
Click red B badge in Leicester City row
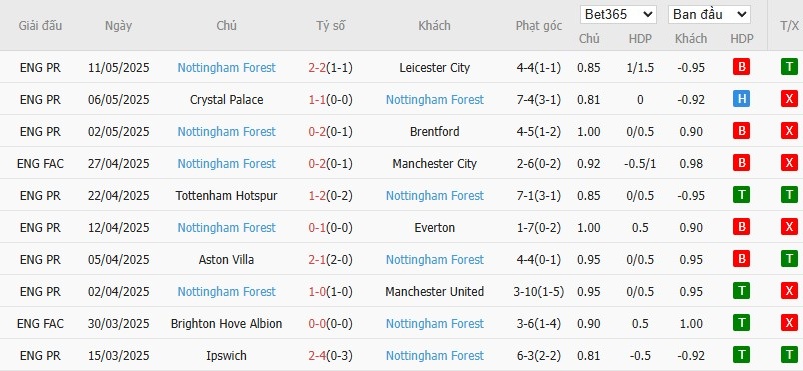coord(741,67)
